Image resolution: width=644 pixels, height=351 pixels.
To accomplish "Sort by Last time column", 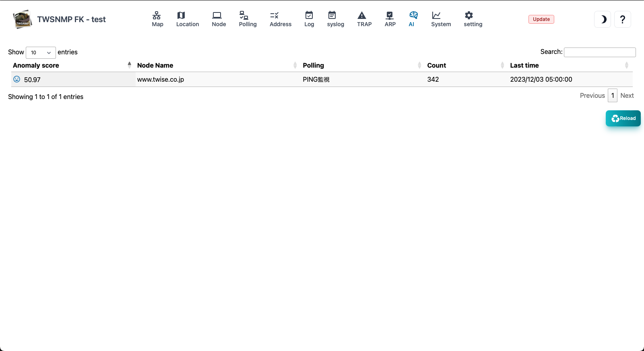I will tap(570, 65).
